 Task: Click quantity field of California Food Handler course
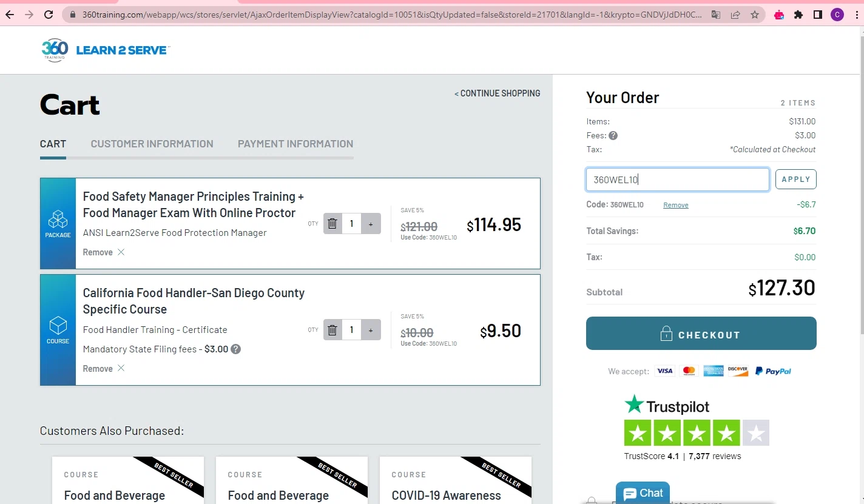coord(351,330)
